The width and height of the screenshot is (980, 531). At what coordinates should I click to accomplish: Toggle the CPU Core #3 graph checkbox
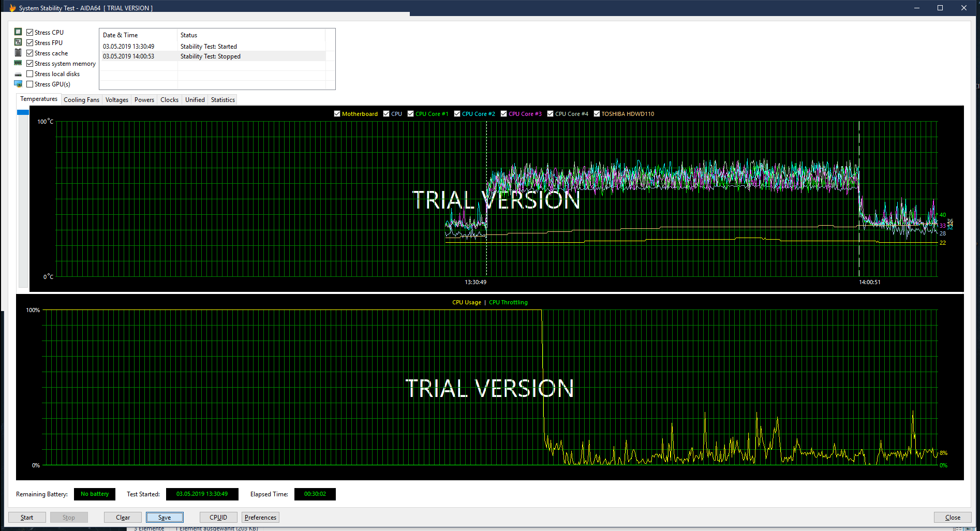[504, 114]
